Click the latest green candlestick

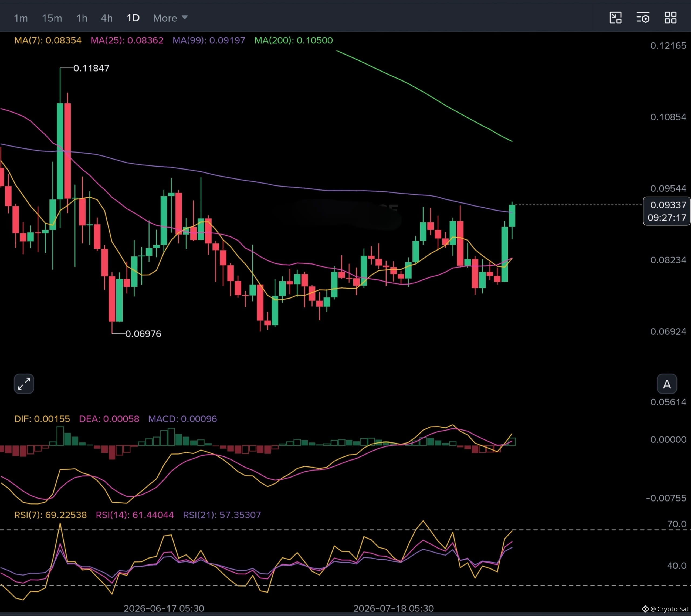pyautogui.click(x=512, y=216)
